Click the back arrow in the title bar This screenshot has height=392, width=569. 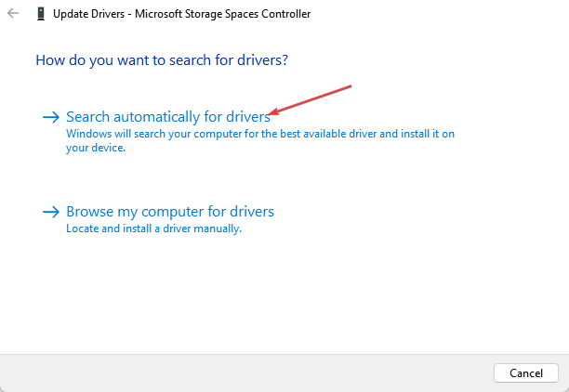point(13,14)
